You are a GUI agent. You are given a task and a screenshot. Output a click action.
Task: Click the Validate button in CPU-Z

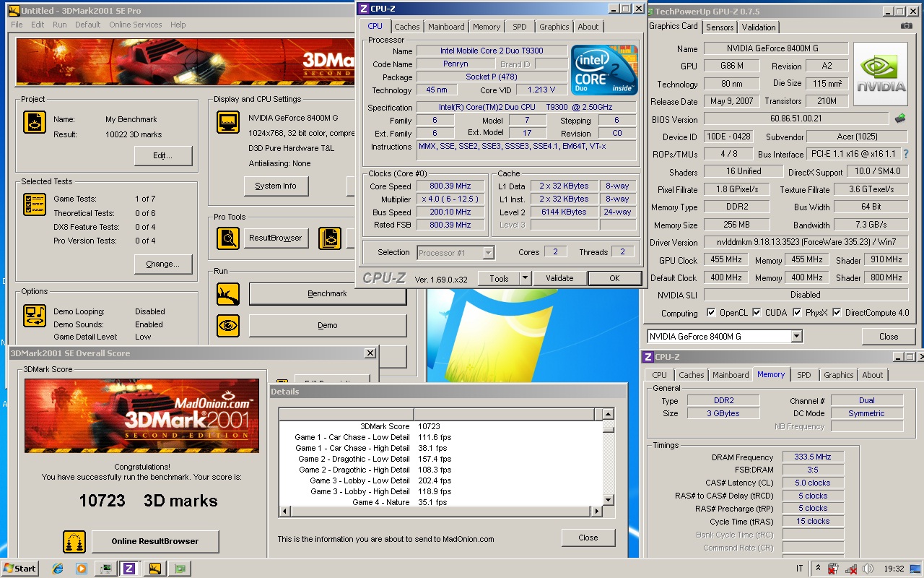[559, 278]
